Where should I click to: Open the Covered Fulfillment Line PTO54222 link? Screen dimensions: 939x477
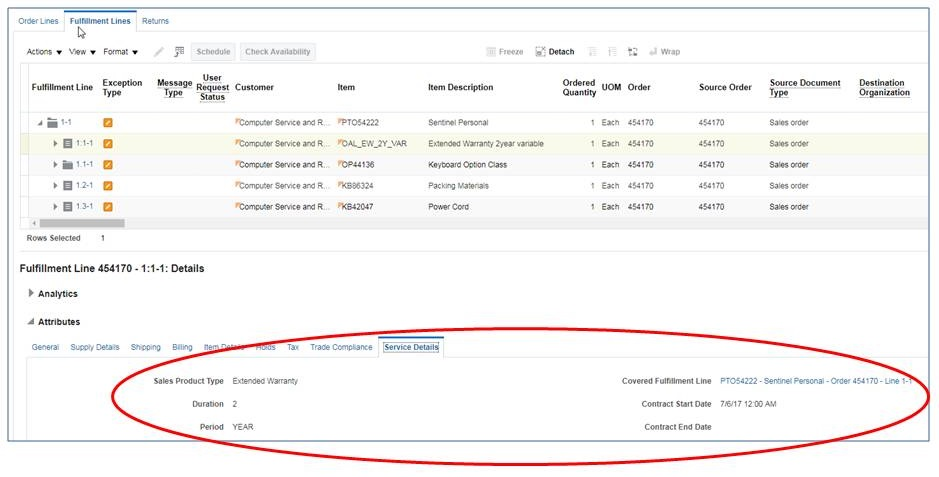pos(815,381)
